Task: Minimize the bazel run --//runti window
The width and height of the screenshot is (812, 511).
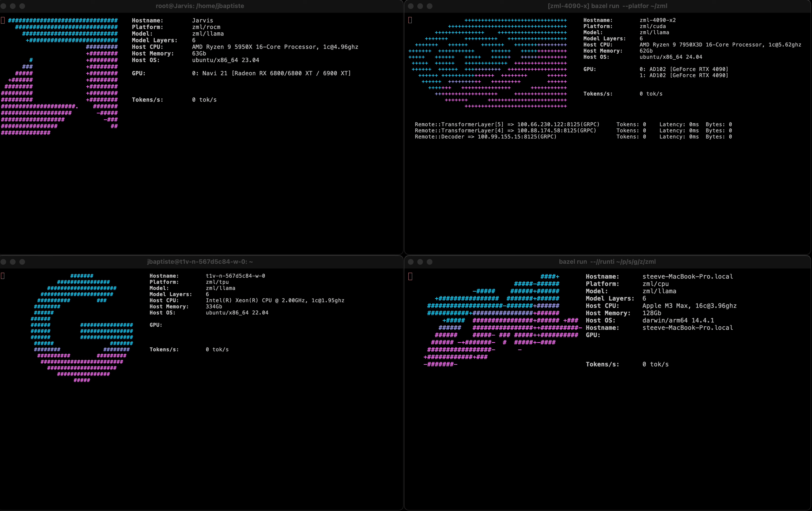Action: 420,262
